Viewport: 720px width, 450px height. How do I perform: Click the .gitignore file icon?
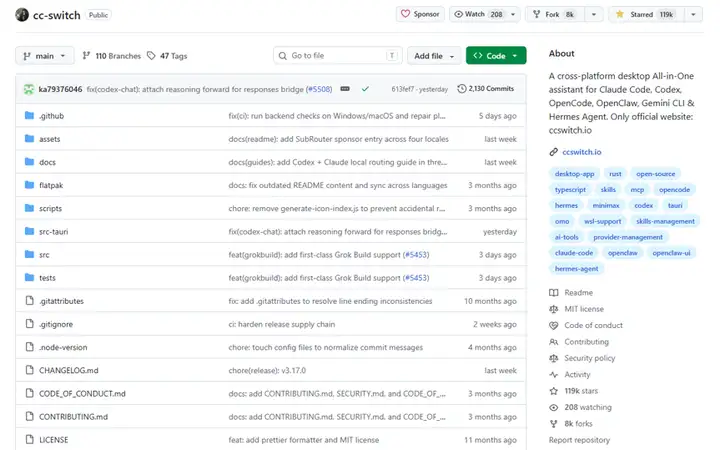[x=29, y=324]
